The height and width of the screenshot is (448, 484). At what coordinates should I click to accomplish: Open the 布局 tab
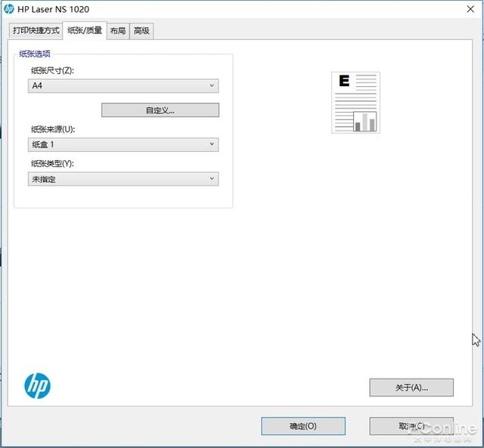pyautogui.click(x=118, y=31)
